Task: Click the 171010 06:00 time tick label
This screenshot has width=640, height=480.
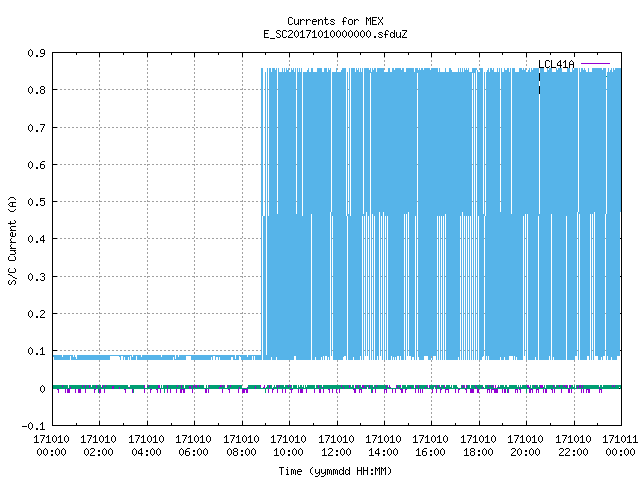Action: point(193,446)
